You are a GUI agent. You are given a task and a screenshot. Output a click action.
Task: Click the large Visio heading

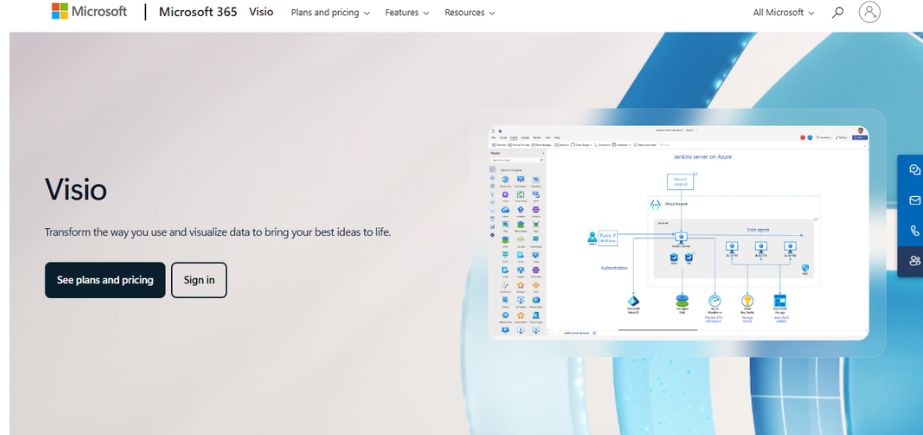pos(76,190)
